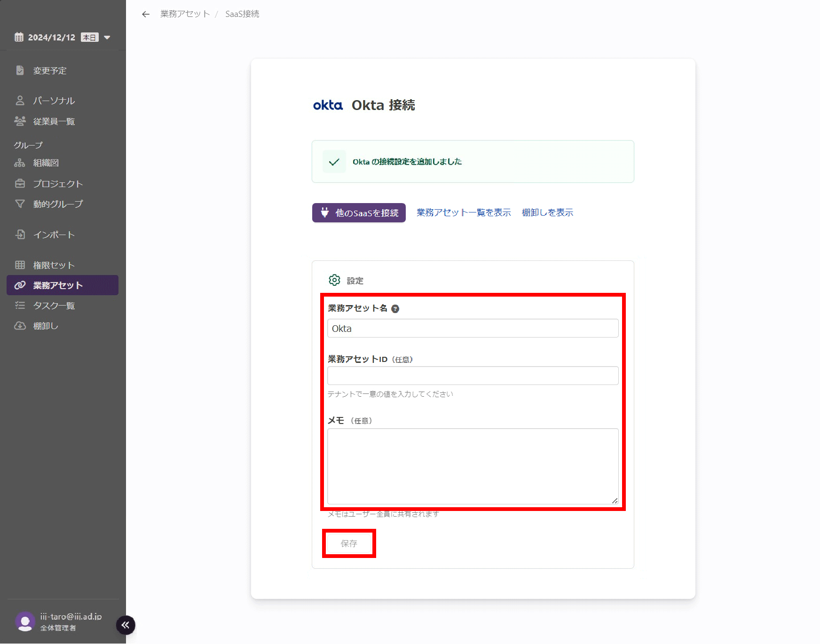Open 変更予定 in the sidebar
Screen dimensions: 820x644
[50, 71]
